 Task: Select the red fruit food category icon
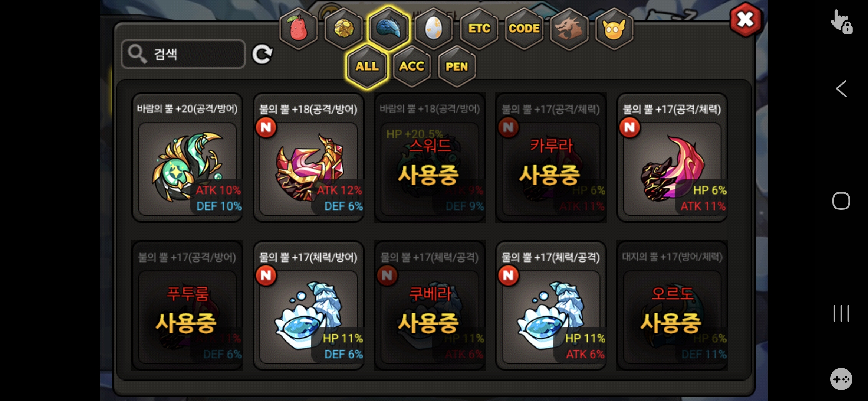point(299,29)
